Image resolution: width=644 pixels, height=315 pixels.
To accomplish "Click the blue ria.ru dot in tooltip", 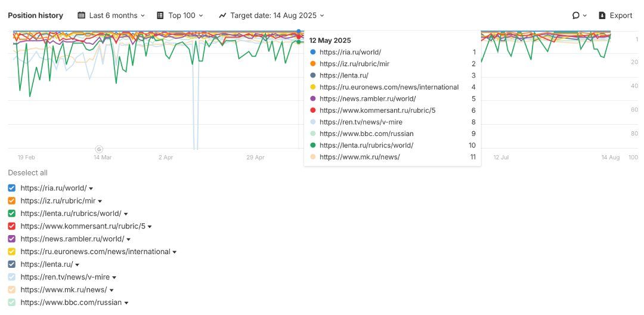I will [313, 52].
